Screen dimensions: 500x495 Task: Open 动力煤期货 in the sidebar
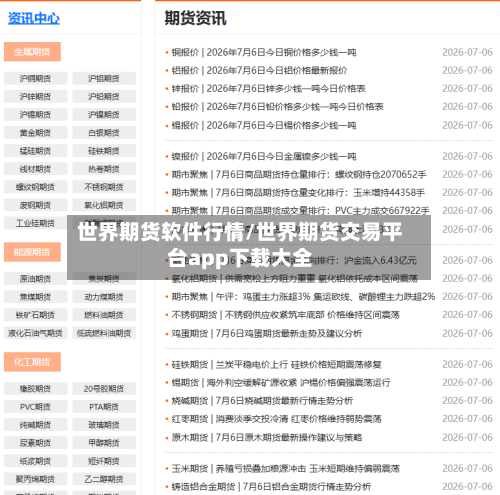[104, 296]
